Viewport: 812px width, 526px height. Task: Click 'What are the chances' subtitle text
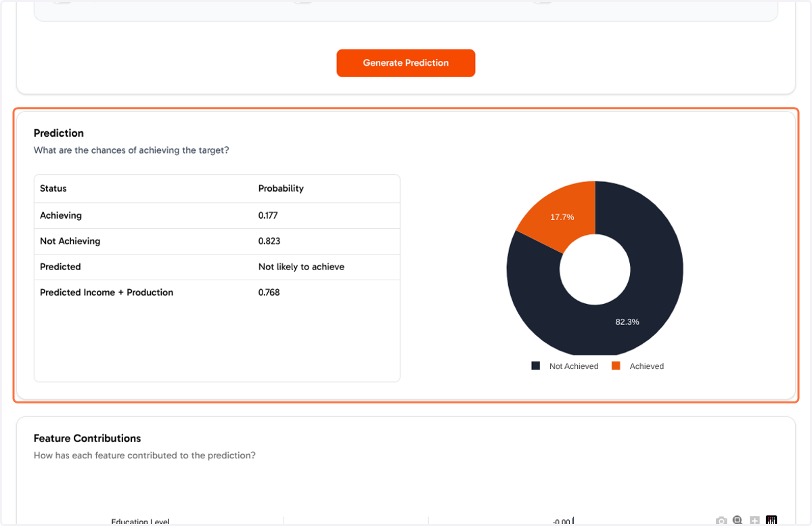tap(131, 150)
